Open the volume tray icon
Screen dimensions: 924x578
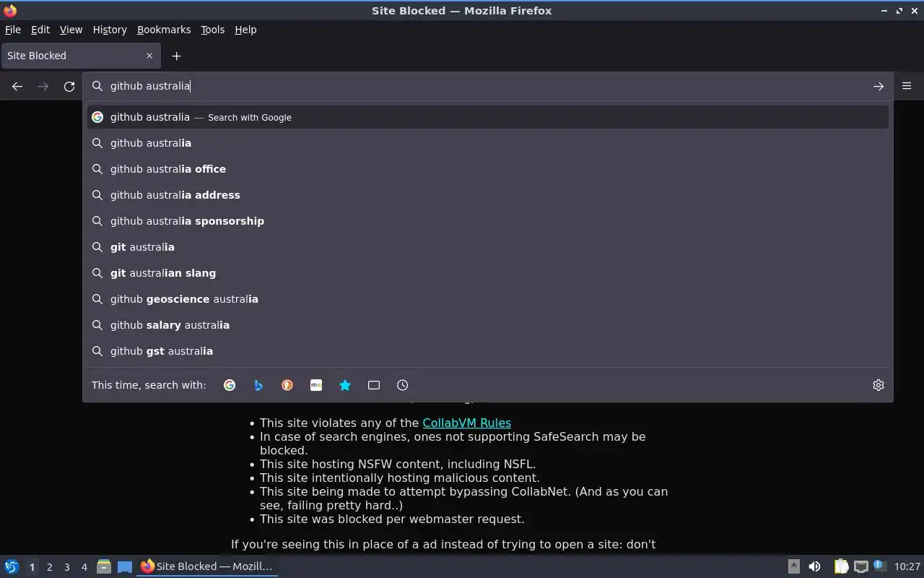[x=814, y=566]
